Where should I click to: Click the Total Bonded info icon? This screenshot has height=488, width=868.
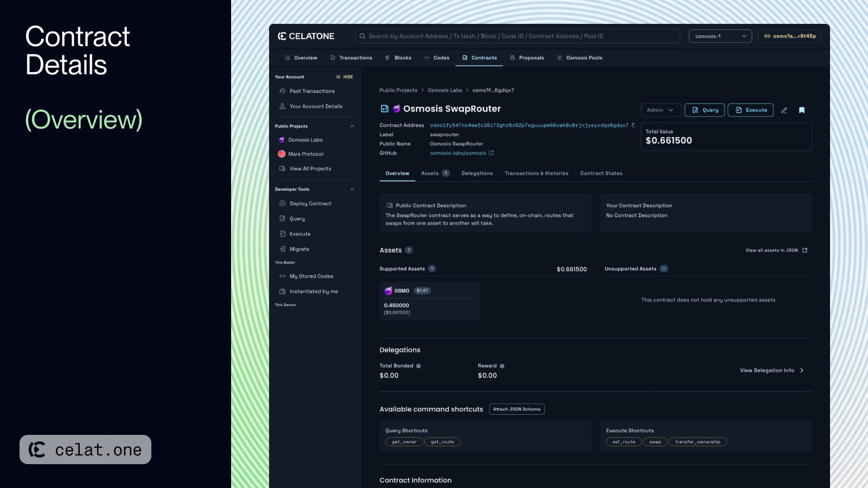click(418, 366)
